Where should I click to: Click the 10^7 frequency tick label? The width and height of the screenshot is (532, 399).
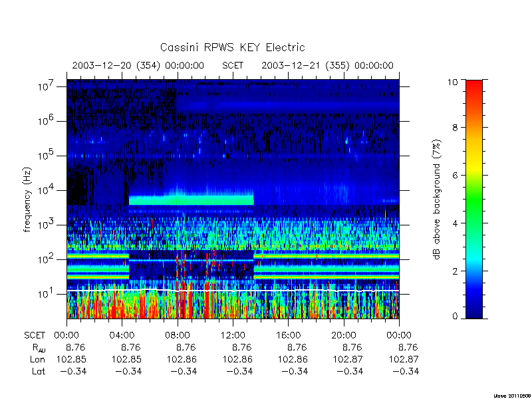[x=47, y=86]
